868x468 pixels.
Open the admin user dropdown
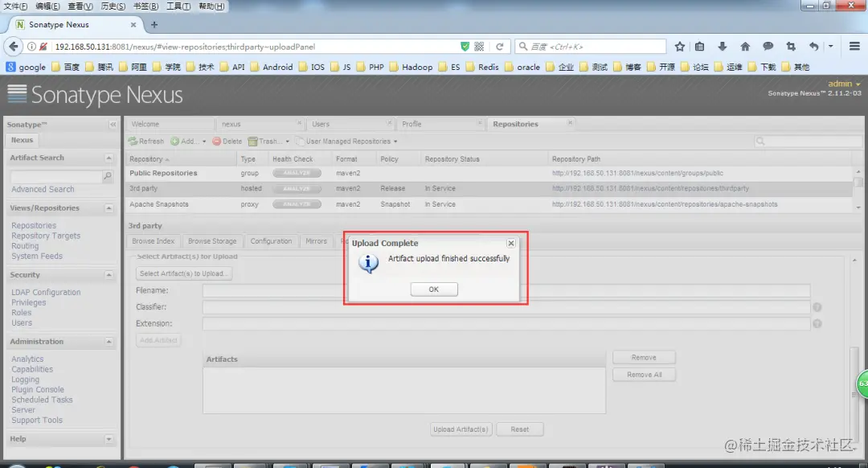(844, 84)
